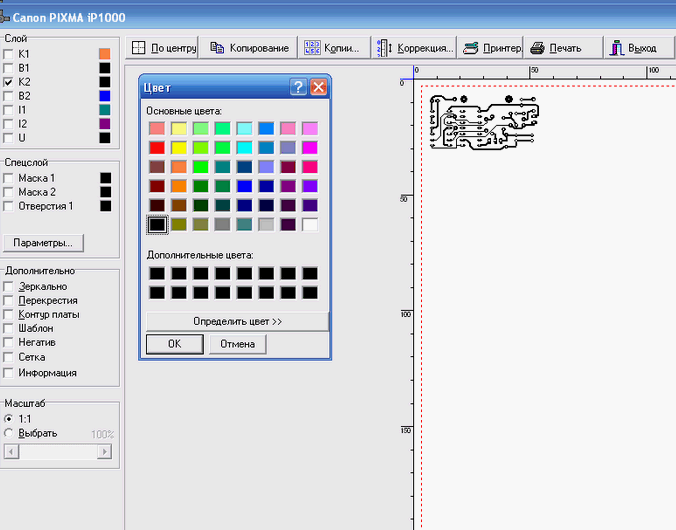Check the Отверстия 1 checkbox
The image size is (676, 530).
click(8, 206)
